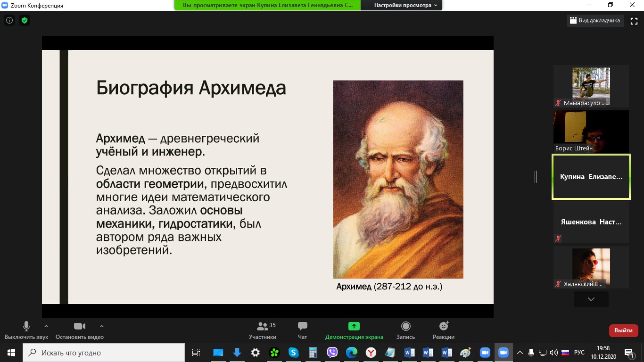644x362 pixels.
Task: Open video options arrow next to camera
Action: (x=102, y=326)
